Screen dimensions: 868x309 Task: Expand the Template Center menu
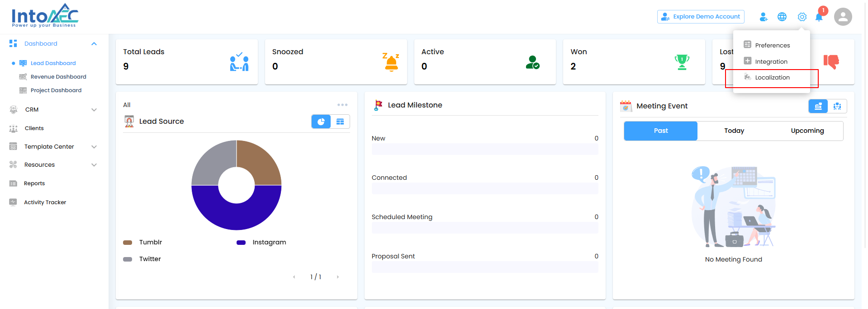[x=94, y=147]
